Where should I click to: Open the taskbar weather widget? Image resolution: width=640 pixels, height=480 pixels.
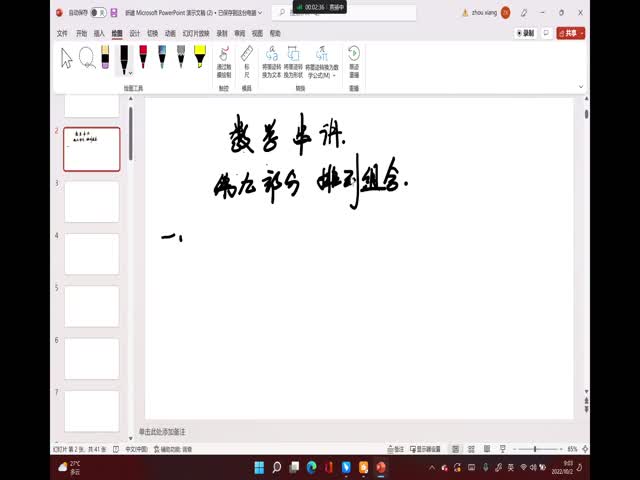pyautogui.click(x=69, y=468)
